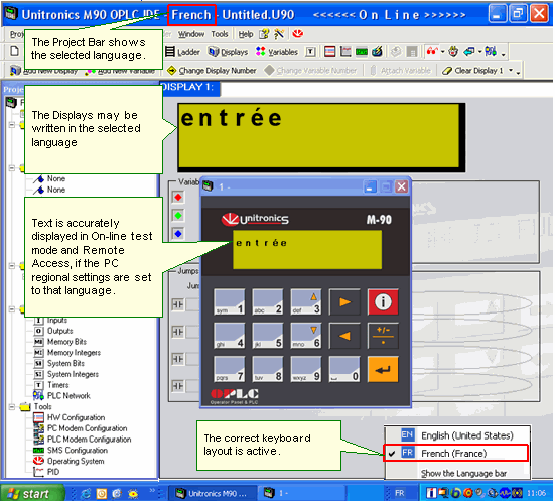The width and height of the screenshot is (555, 502).
Task: Open PLC Modem Configuration in the tree
Action: pyautogui.click(x=89, y=439)
